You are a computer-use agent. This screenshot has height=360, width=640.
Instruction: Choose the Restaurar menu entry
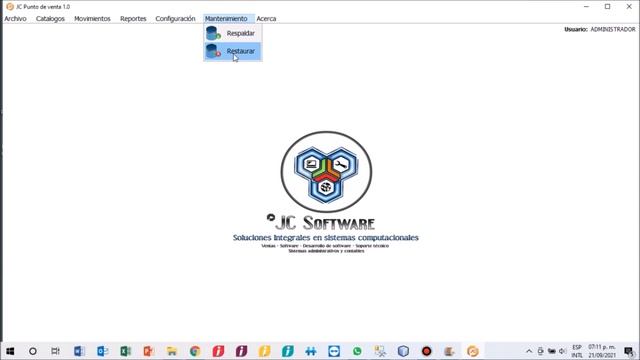pyautogui.click(x=233, y=51)
